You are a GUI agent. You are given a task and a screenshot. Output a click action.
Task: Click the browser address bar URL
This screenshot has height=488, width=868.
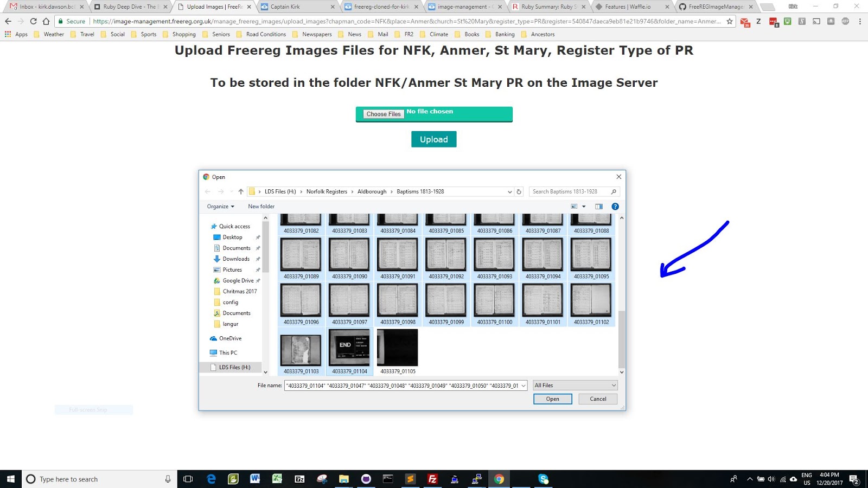click(407, 21)
